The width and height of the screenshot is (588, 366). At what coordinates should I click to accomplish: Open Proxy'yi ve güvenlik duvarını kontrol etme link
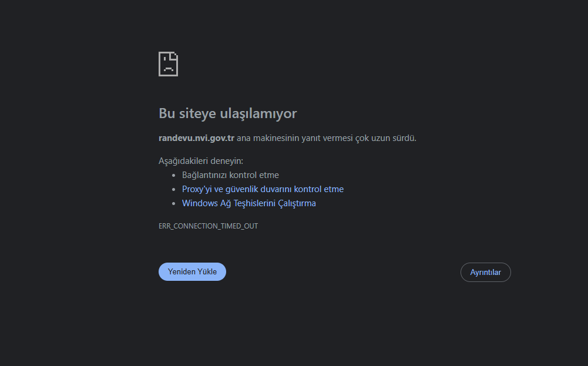[263, 189]
